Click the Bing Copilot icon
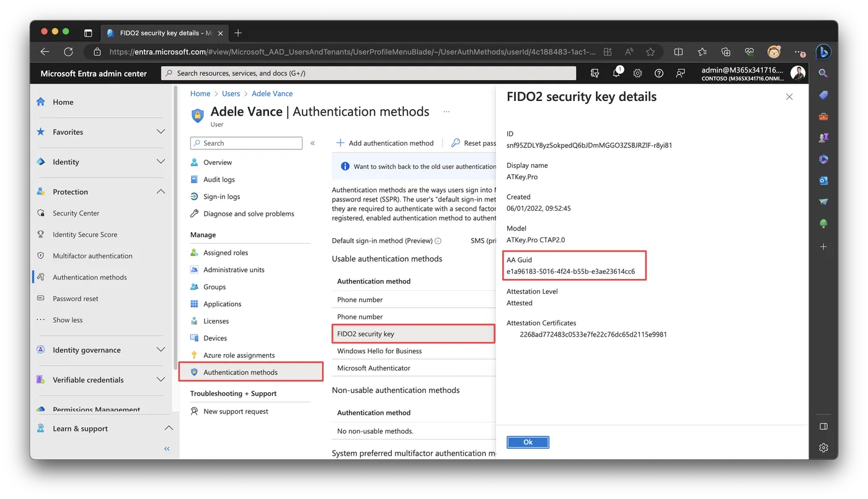Screen dimensions: 868x499 tap(823, 52)
